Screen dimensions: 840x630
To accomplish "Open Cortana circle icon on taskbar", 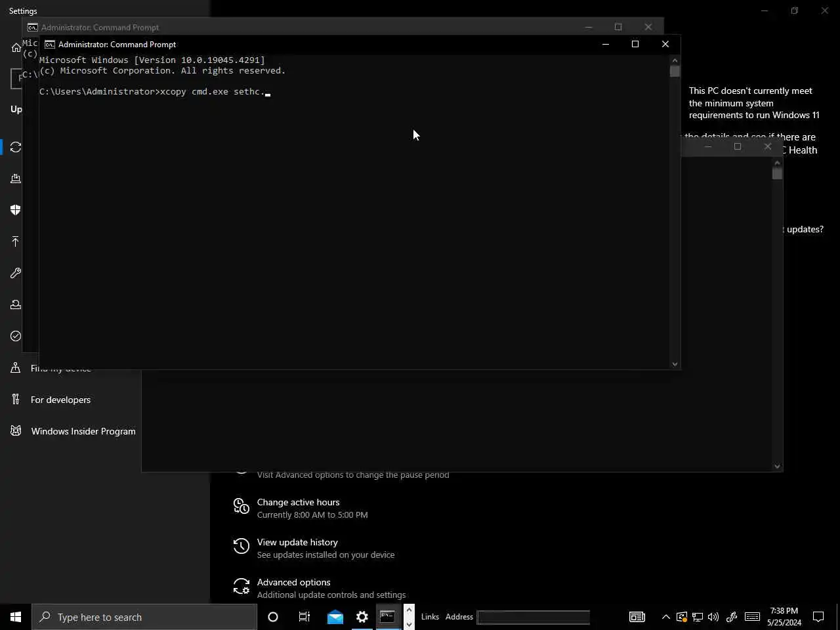I will point(273,617).
